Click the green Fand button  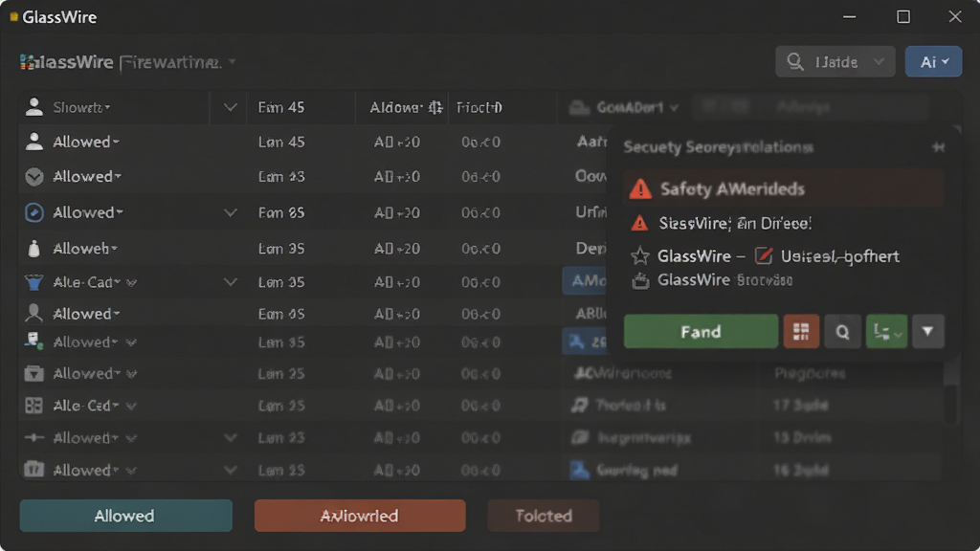(701, 331)
